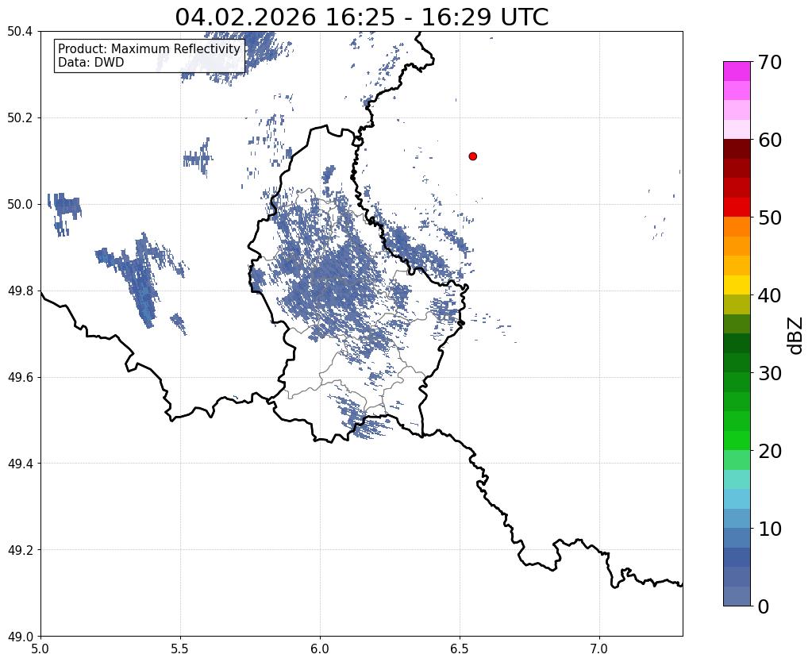812x662 pixels.
Task: Click the 40 dBZ colorbar tick label
Action: (770, 295)
